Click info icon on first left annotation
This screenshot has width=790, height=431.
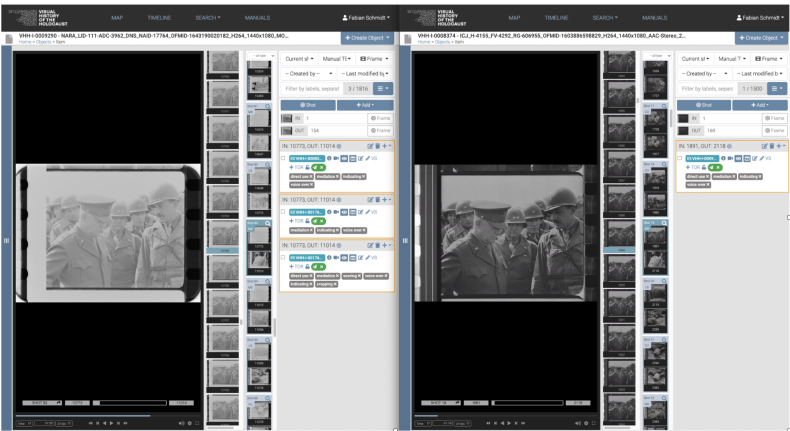(x=330, y=158)
